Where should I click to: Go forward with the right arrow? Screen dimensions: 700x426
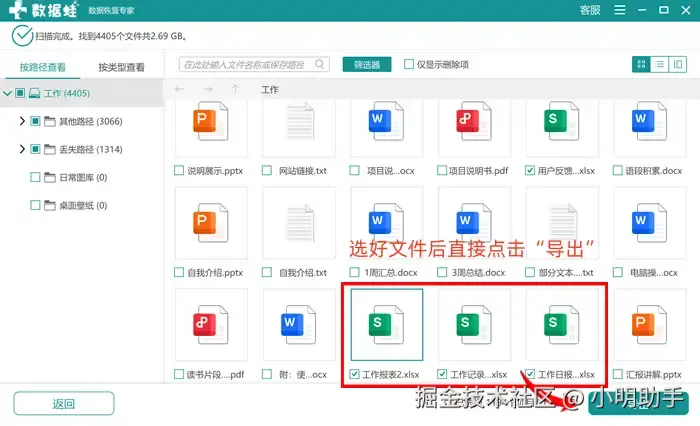point(208,89)
